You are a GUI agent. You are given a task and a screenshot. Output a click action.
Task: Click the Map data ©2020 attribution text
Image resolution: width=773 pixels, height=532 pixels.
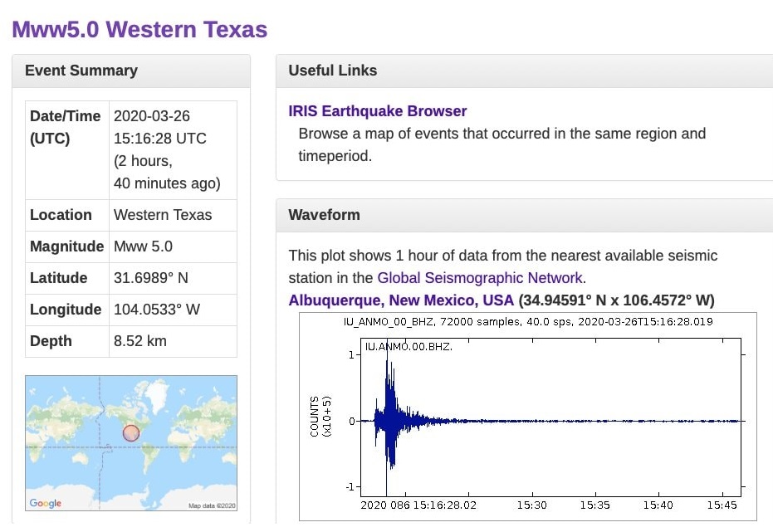(212, 505)
